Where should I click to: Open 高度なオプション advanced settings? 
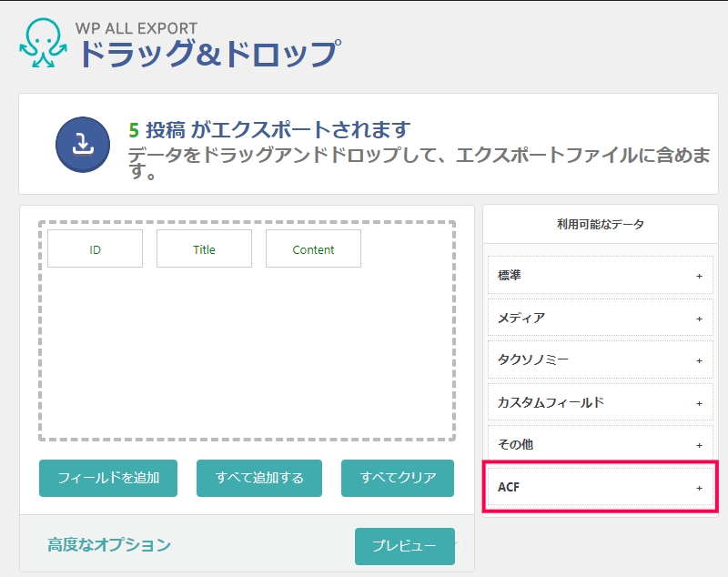click(x=109, y=545)
